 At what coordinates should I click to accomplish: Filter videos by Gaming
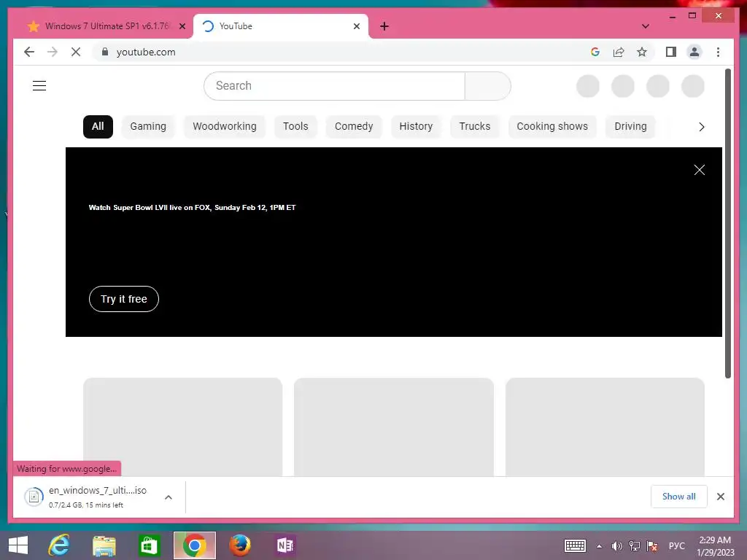148,127
